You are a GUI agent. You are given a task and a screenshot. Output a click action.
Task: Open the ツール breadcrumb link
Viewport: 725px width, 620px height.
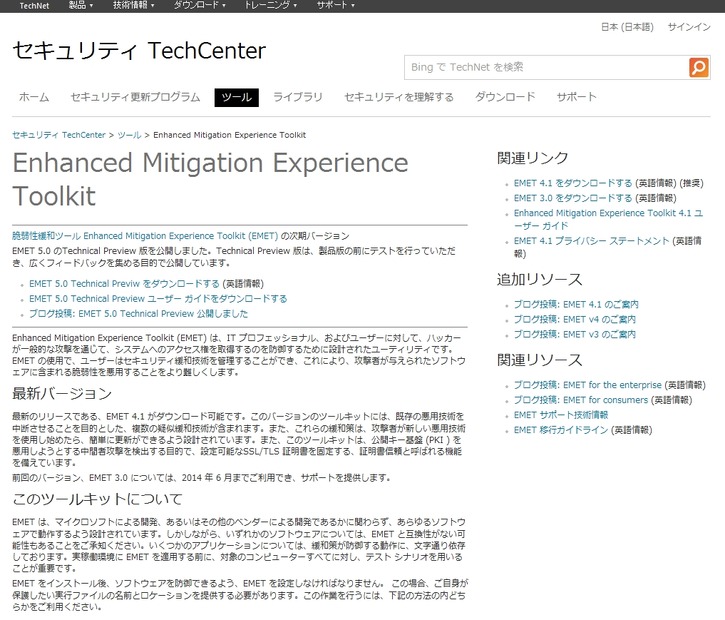(x=129, y=135)
